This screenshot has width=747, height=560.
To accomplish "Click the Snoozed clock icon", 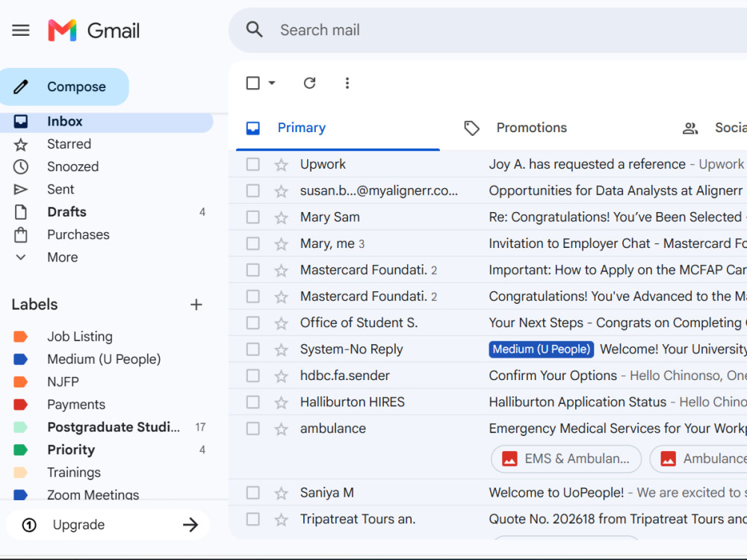I will coord(20,167).
